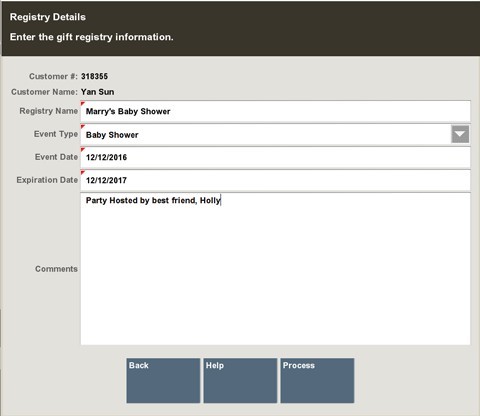Click the Registry Name label

pyautogui.click(x=49, y=111)
